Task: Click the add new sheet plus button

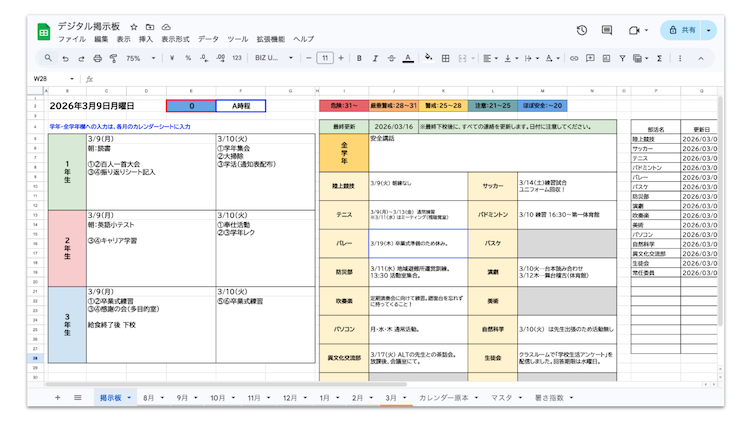Action: coord(57,397)
